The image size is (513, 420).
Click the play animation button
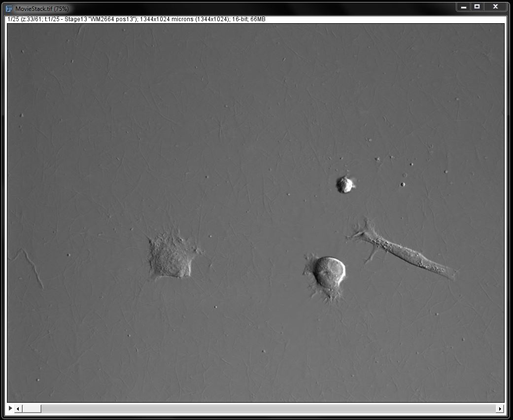coord(10,408)
